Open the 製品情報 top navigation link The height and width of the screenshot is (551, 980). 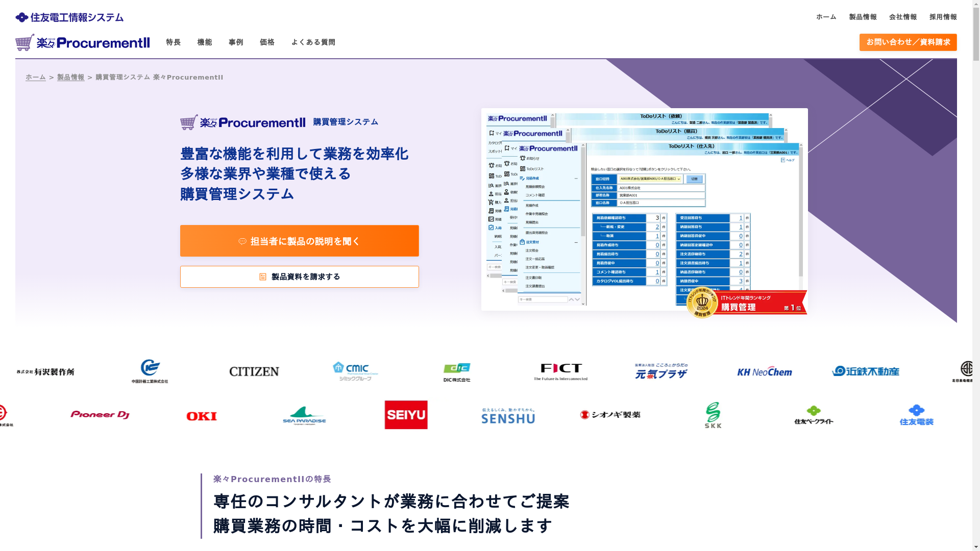click(x=863, y=17)
